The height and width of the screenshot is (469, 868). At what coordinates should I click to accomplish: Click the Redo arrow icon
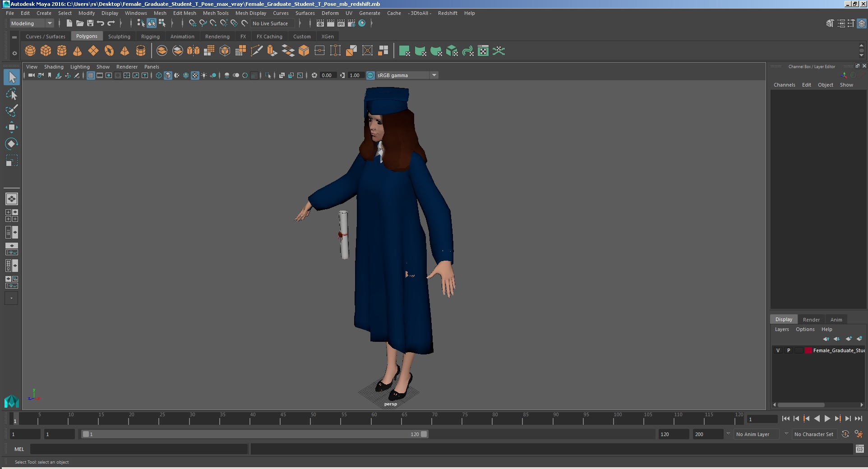(111, 23)
